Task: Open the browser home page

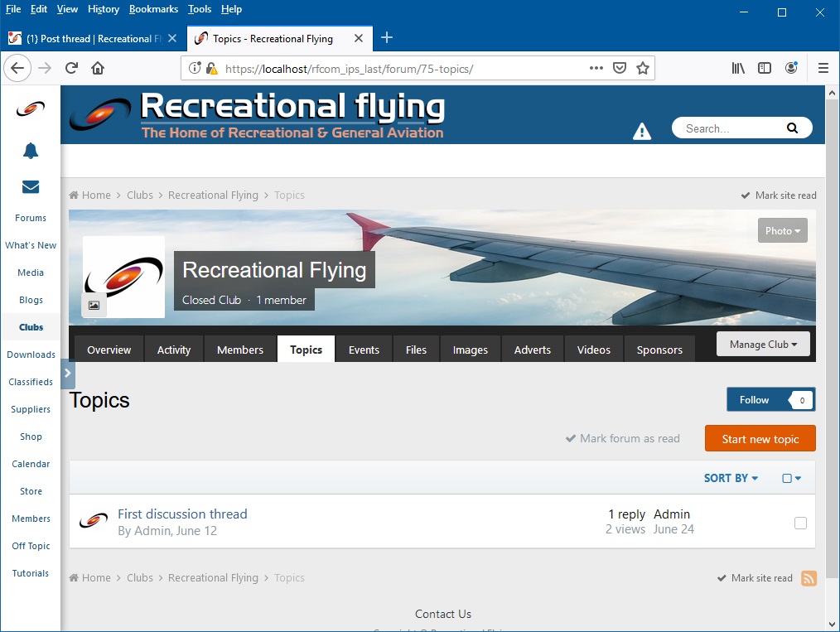Action: point(98,68)
